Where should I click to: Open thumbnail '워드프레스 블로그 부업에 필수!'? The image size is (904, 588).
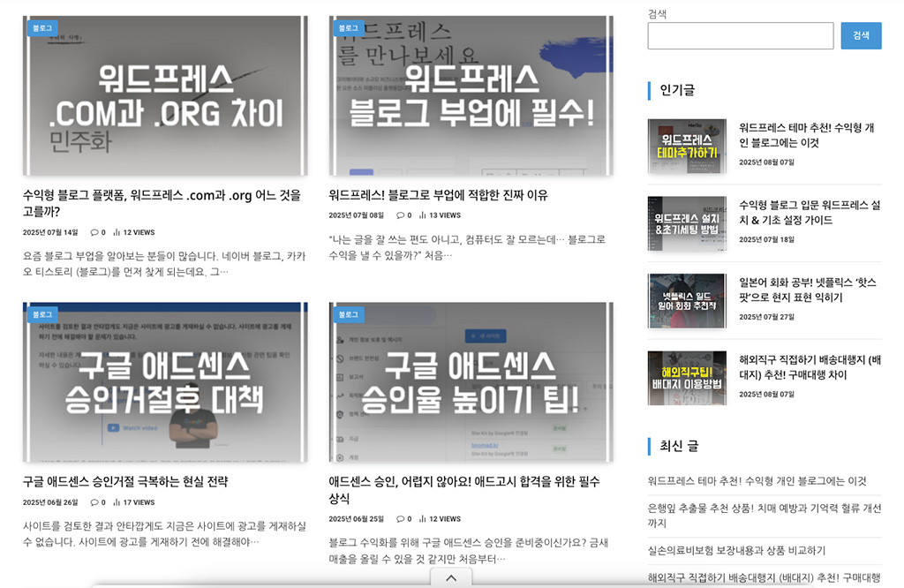[x=471, y=95]
